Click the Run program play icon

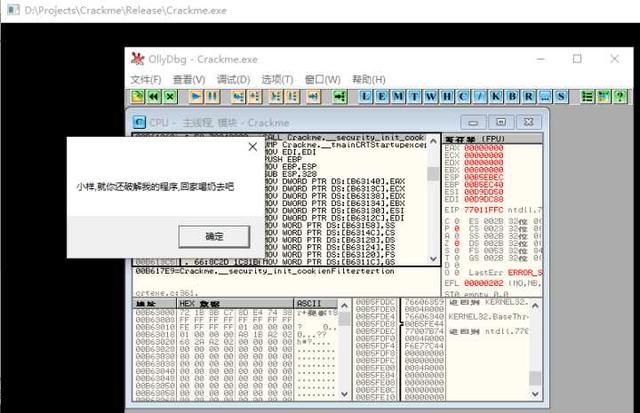pos(196,96)
